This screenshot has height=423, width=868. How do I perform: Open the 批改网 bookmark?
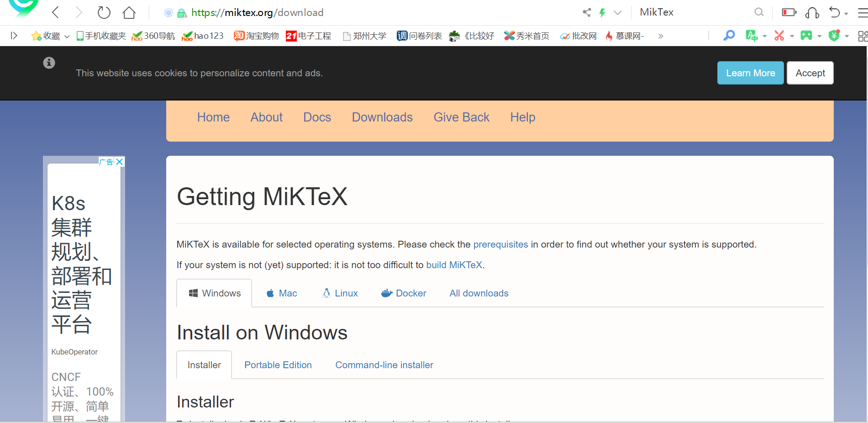pos(579,36)
